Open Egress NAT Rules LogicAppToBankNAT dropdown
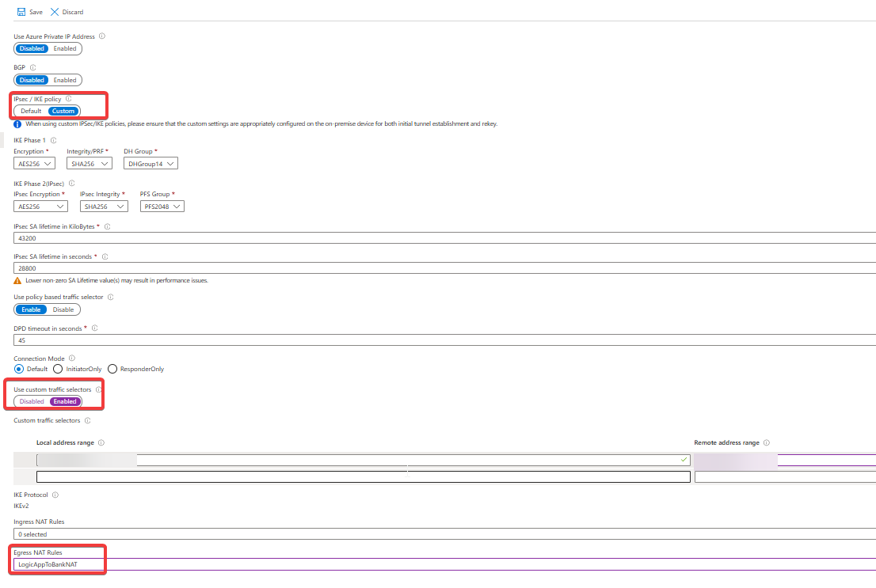 (444, 564)
